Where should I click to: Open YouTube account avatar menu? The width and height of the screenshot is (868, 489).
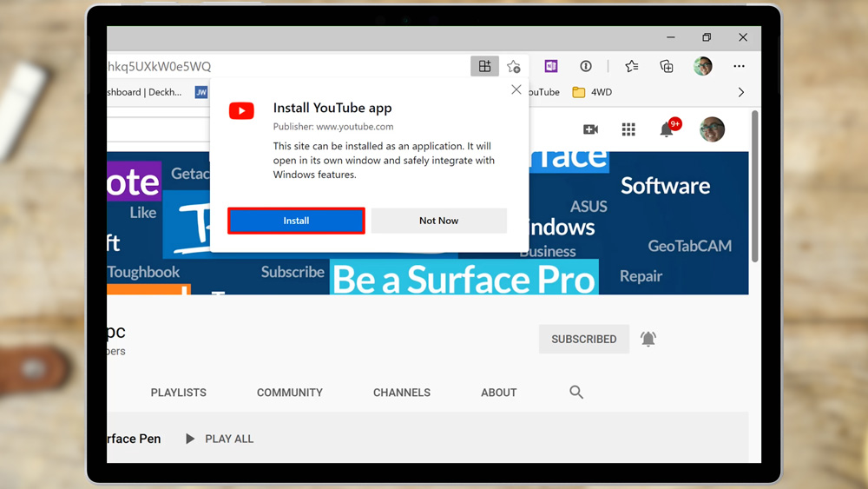click(712, 129)
